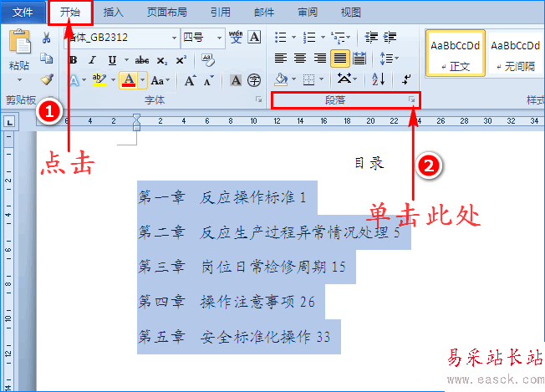Show or hide paragraph marks

(406, 79)
